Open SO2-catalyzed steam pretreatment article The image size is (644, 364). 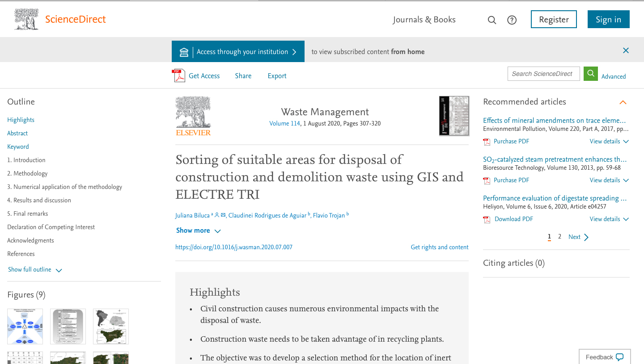pos(555,159)
